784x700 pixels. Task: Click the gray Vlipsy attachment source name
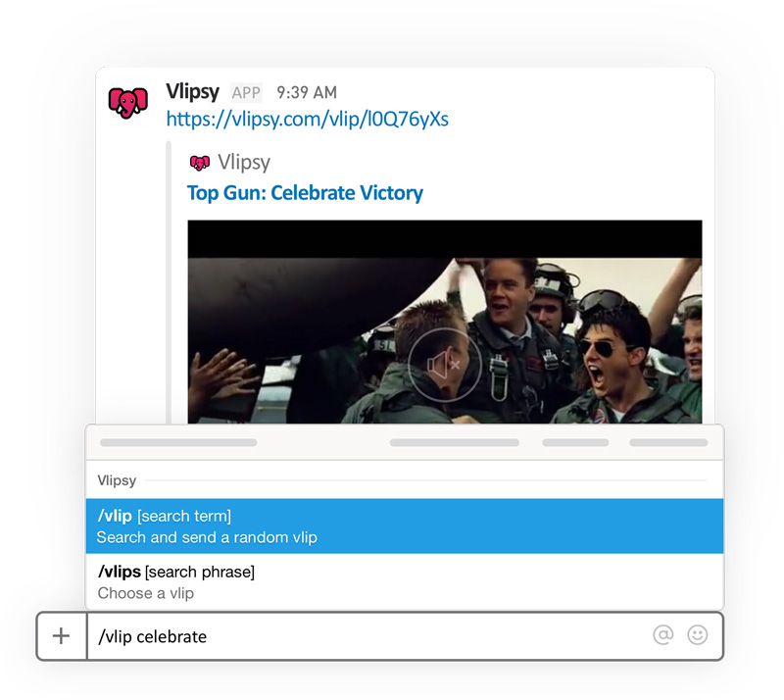point(244,163)
